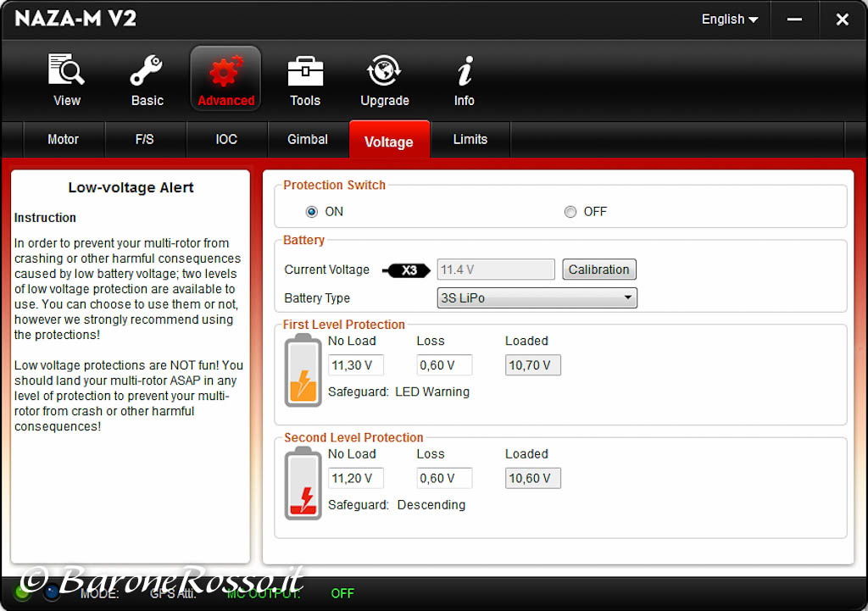Viewport: 868px width, 611px height.
Task: Open the Info icon
Action: click(x=464, y=72)
